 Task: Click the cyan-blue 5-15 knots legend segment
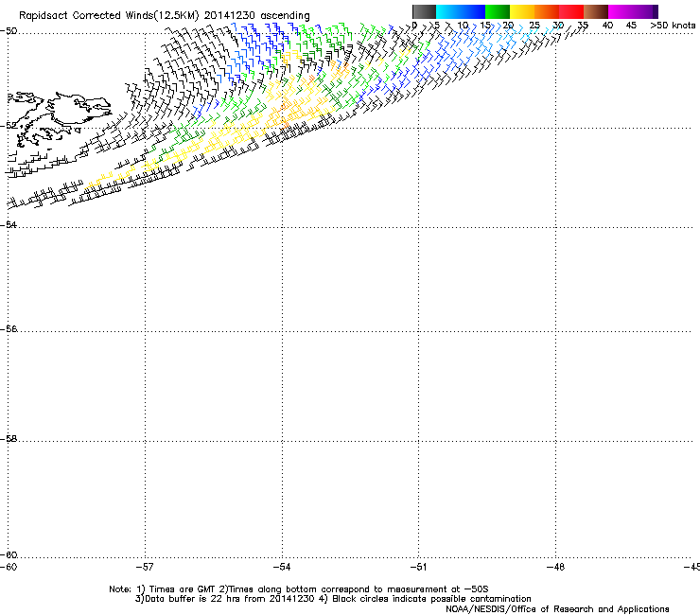[461, 11]
